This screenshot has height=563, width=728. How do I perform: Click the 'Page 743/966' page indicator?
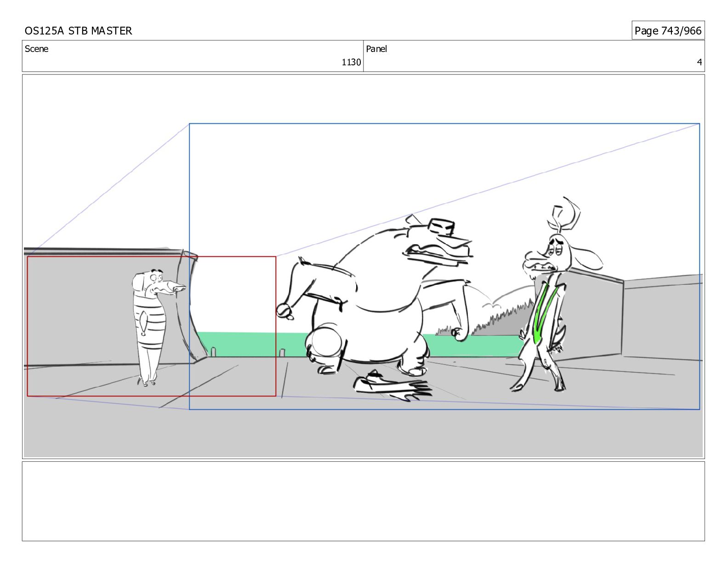point(668,30)
